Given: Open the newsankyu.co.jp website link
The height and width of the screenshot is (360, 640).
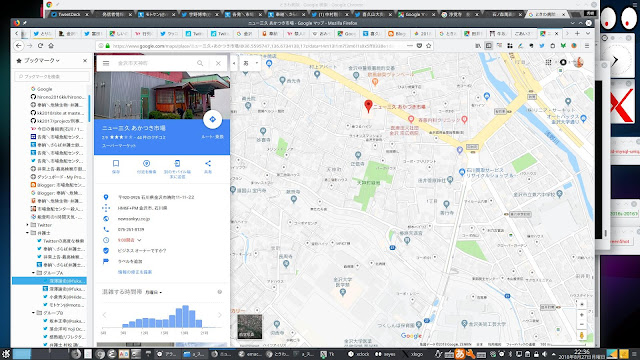Looking at the screenshot, I should (x=134, y=219).
